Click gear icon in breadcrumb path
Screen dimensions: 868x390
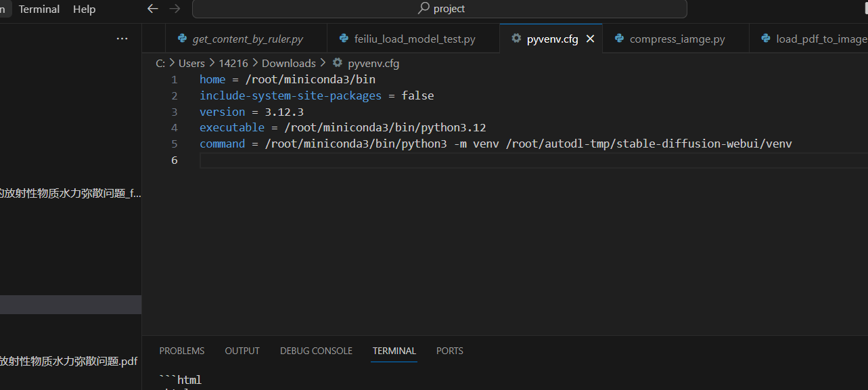[338, 63]
